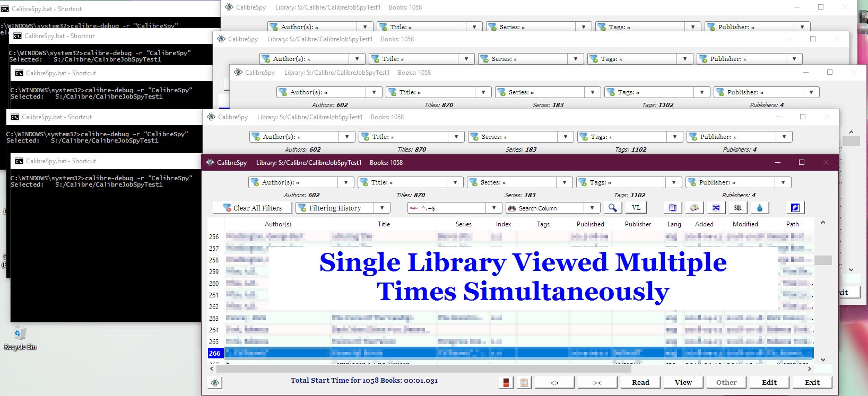Click the blue square icon after the water drop

795,208
